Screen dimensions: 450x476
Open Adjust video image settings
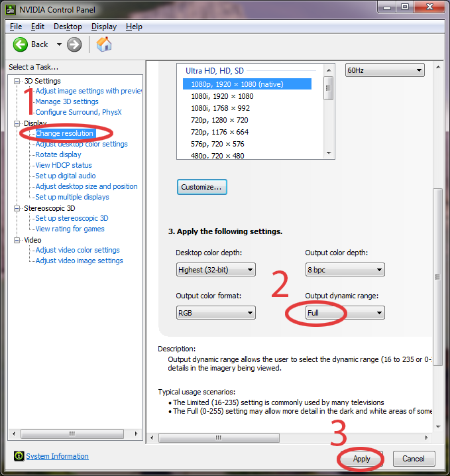pos(79,261)
